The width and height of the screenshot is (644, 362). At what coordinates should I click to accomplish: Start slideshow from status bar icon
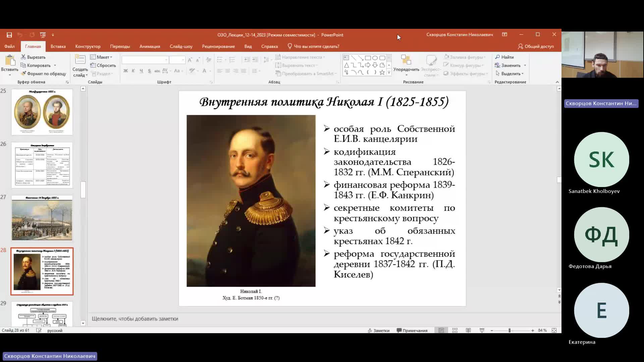point(482,330)
